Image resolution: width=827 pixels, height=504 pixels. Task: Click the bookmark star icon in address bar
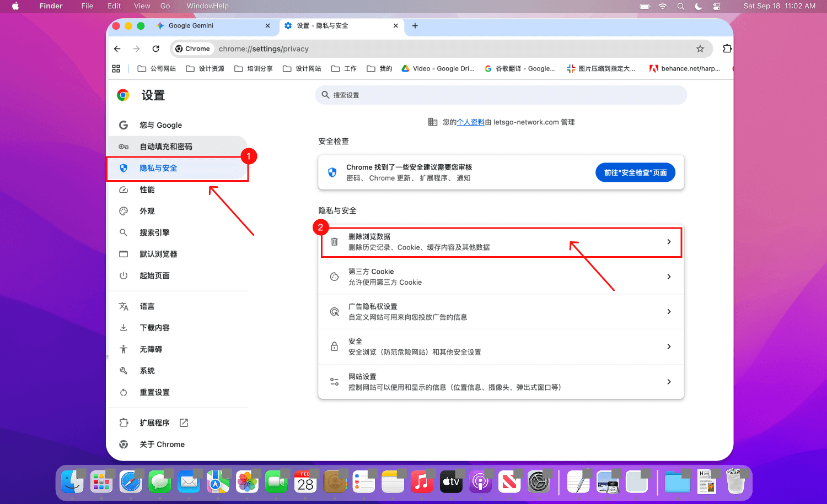[700, 49]
